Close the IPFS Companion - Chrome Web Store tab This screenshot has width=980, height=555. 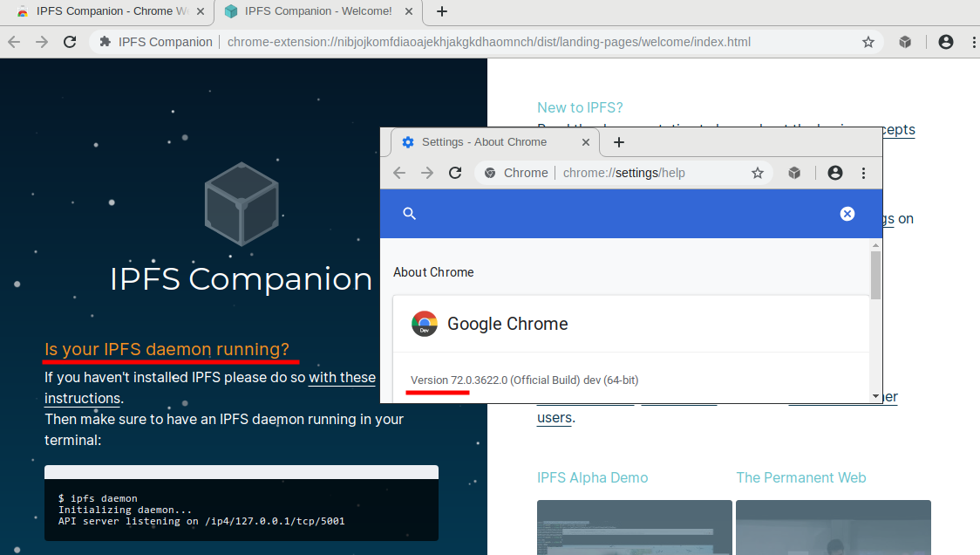pyautogui.click(x=200, y=11)
